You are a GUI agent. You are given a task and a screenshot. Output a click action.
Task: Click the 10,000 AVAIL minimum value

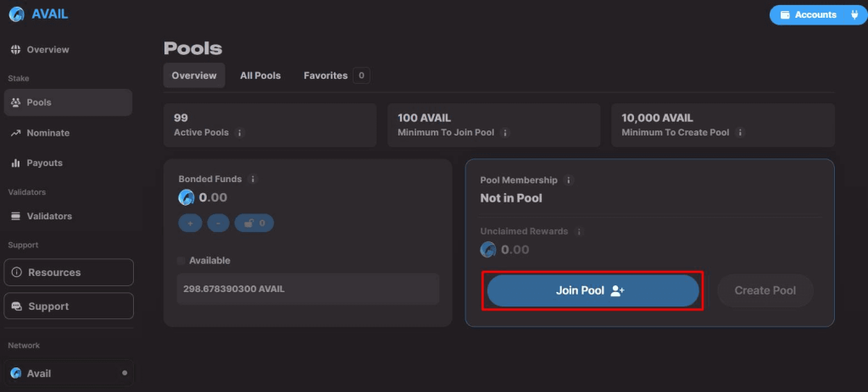point(657,118)
